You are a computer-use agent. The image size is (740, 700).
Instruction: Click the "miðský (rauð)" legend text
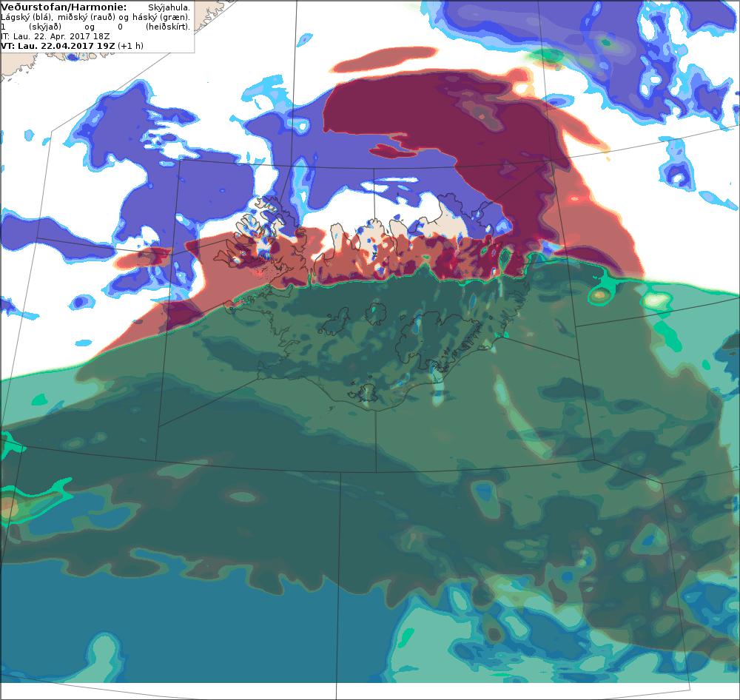click(87, 17)
